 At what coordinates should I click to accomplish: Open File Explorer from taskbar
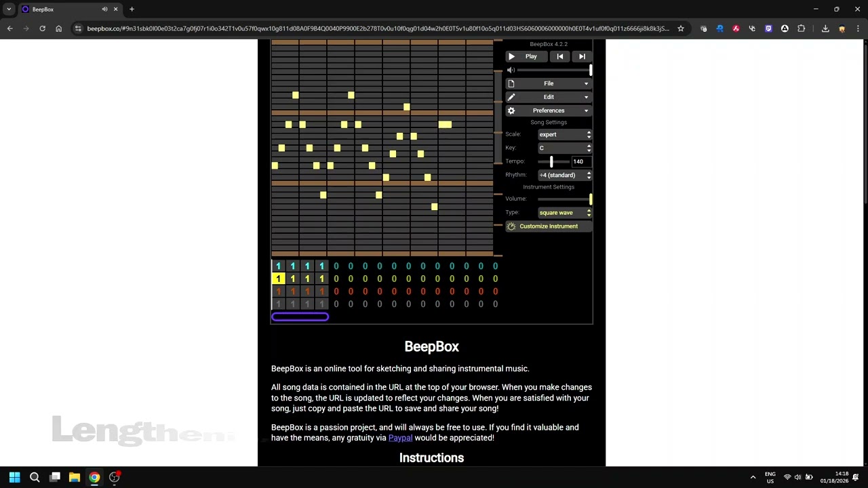[75, 477]
